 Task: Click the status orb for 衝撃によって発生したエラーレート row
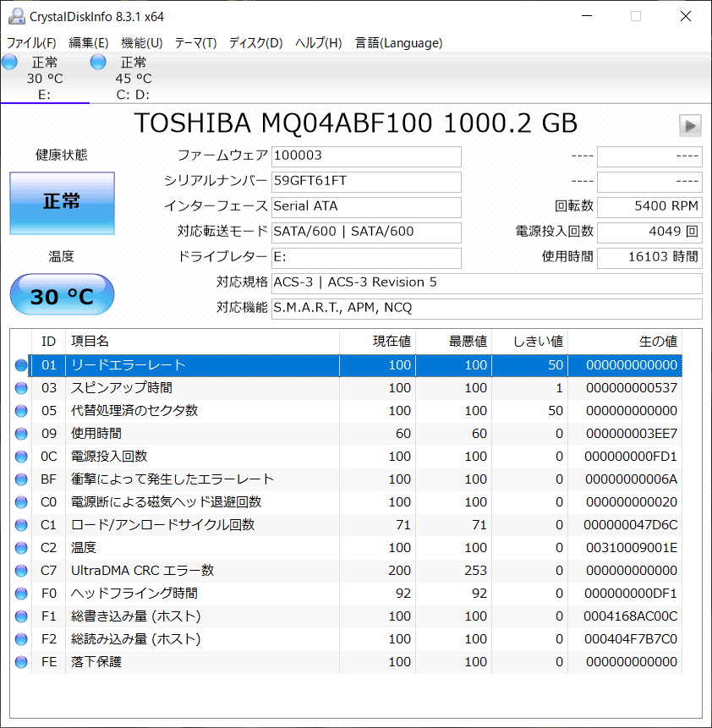click(21, 479)
